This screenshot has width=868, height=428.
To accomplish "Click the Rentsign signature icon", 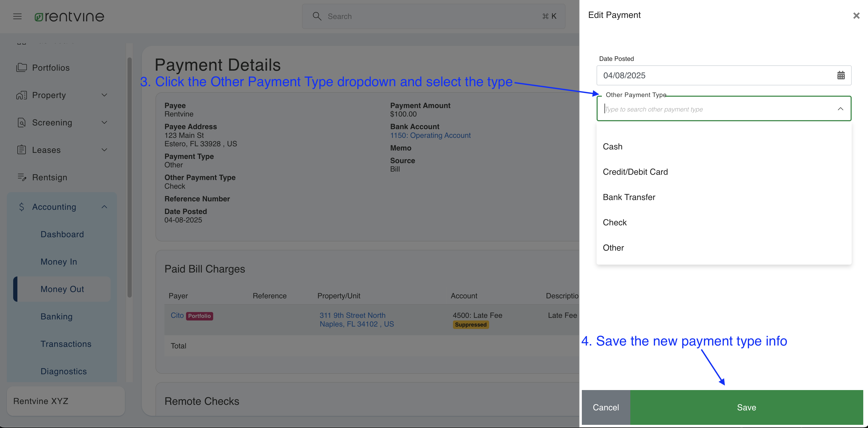I will pos(22,177).
